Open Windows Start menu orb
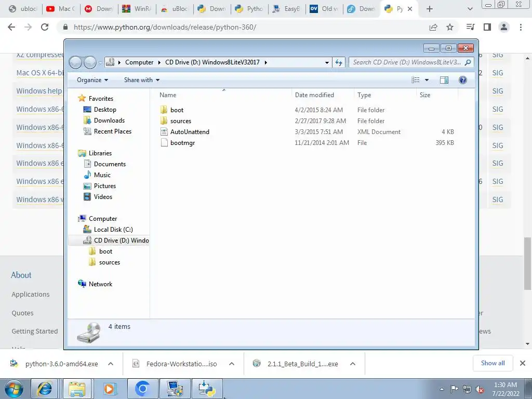The height and width of the screenshot is (399, 532). [x=14, y=389]
